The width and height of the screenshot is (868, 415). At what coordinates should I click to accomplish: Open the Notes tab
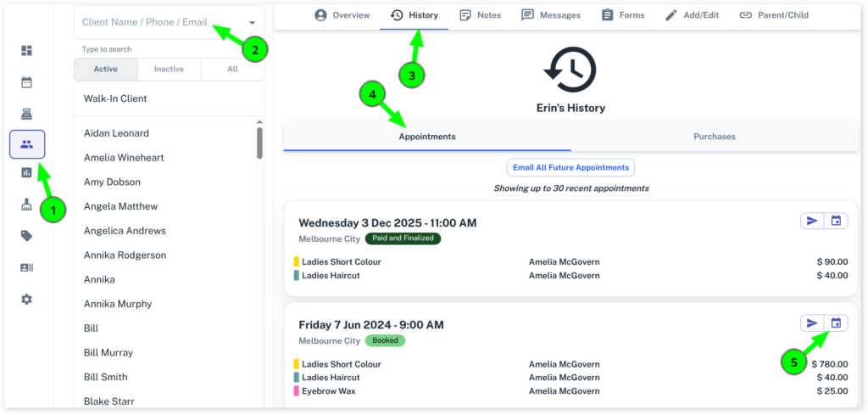(x=480, y=15)
